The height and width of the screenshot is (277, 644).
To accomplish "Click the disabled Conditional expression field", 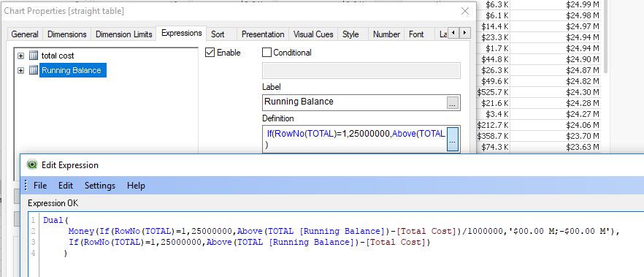I will pos(361,71).
